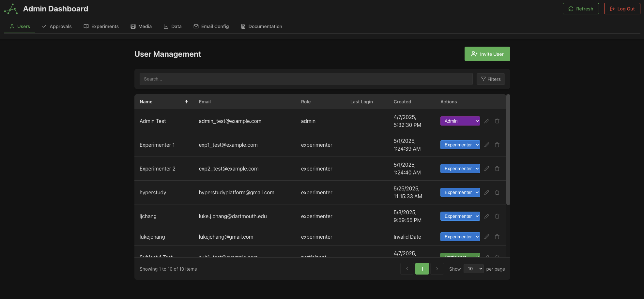
Task: Click the Admin Dashboard logo icon
Action: click(10, 8)
